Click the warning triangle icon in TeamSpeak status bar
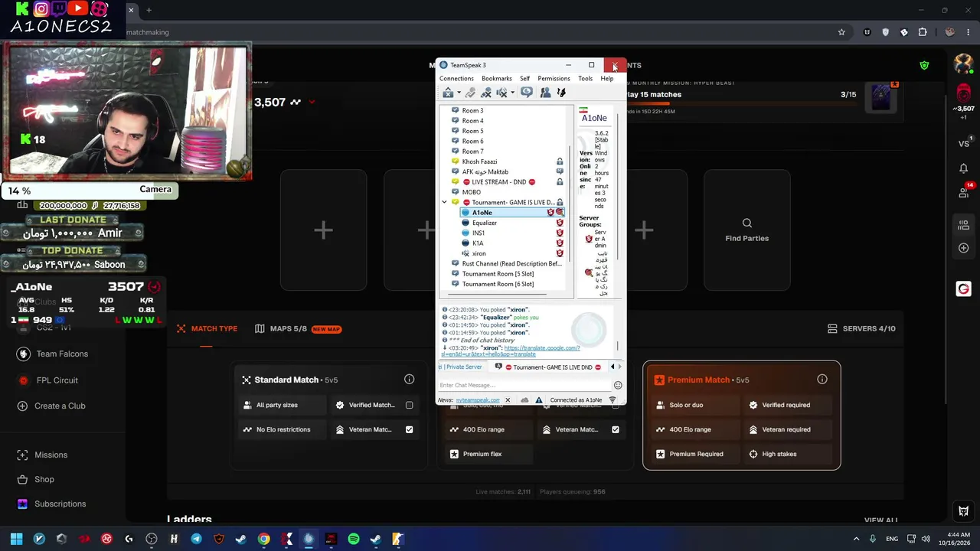Viewport: 980px width, 551px height. [x=539, y=400]
